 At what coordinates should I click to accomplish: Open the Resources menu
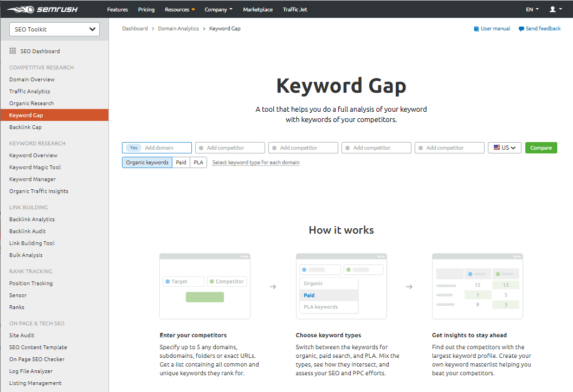[179, 10]
